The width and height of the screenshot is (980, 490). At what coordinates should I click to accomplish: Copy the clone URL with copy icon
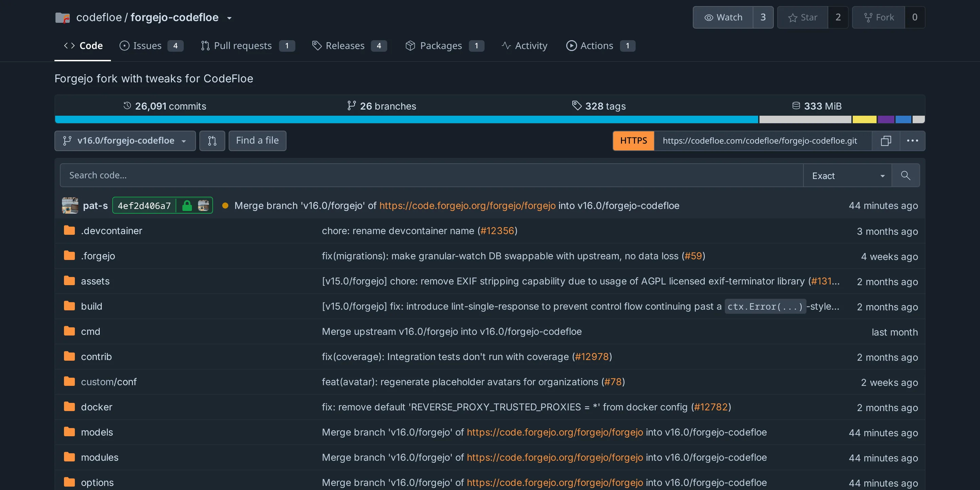886,141
